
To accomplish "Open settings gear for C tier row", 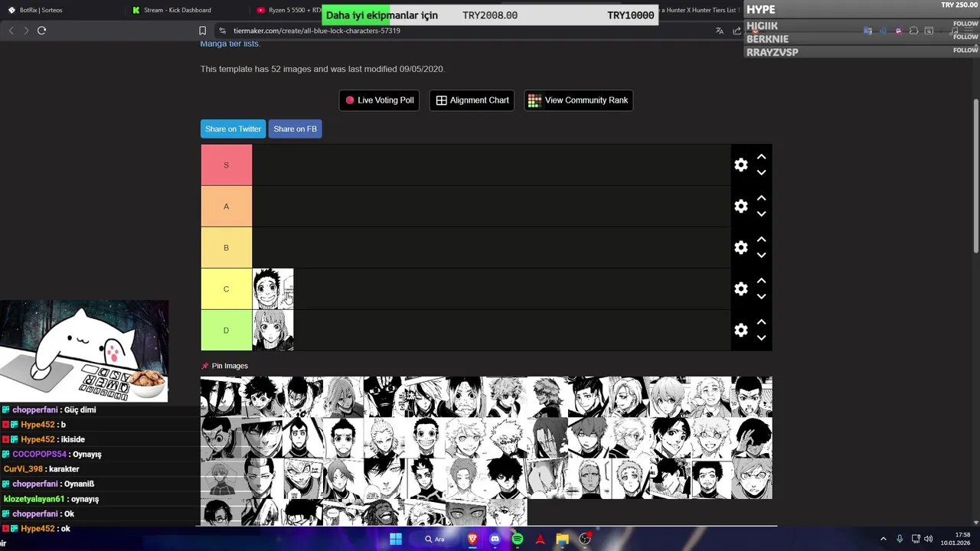I will pos(740,289).
